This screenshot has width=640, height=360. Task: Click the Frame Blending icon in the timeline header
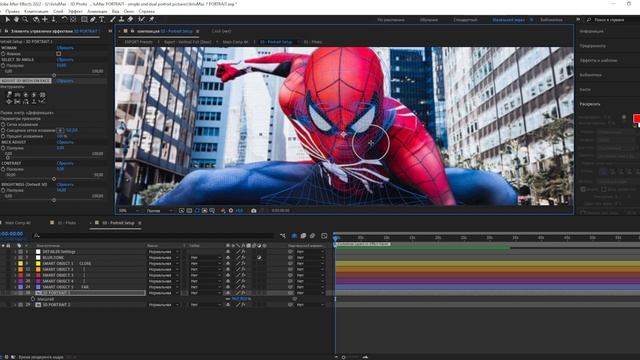(303, 236)
